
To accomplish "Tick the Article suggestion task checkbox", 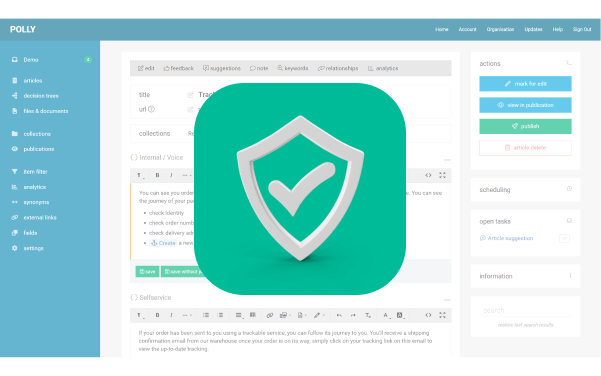I will [x=564, y=238].
